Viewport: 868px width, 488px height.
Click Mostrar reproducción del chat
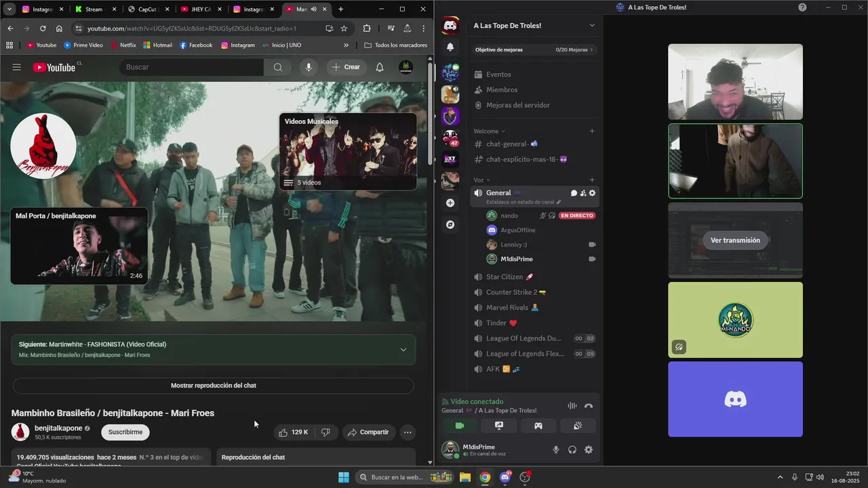tap(213, 386)
